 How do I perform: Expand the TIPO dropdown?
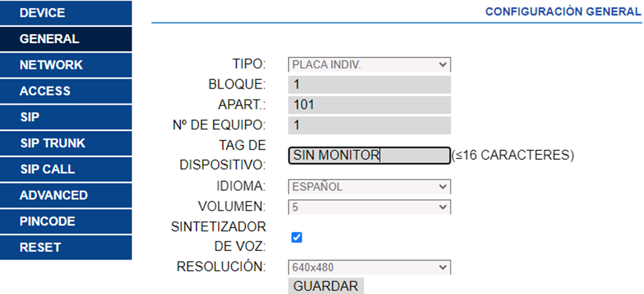369,64
